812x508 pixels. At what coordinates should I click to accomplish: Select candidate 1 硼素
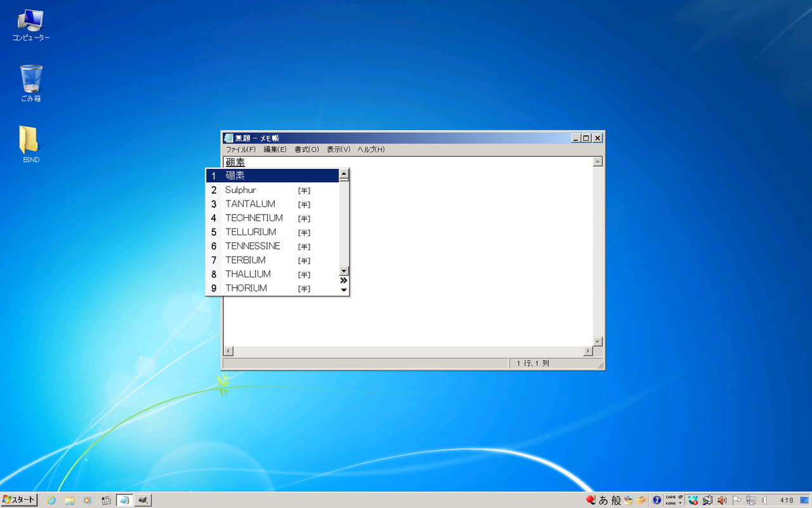[272, 176]
